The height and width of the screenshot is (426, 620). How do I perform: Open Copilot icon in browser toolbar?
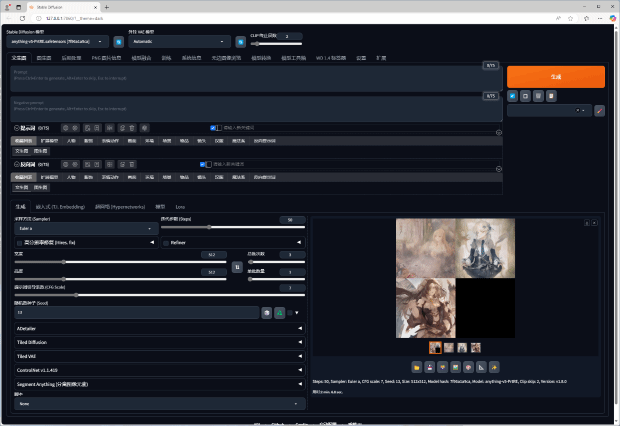point(612,19)
